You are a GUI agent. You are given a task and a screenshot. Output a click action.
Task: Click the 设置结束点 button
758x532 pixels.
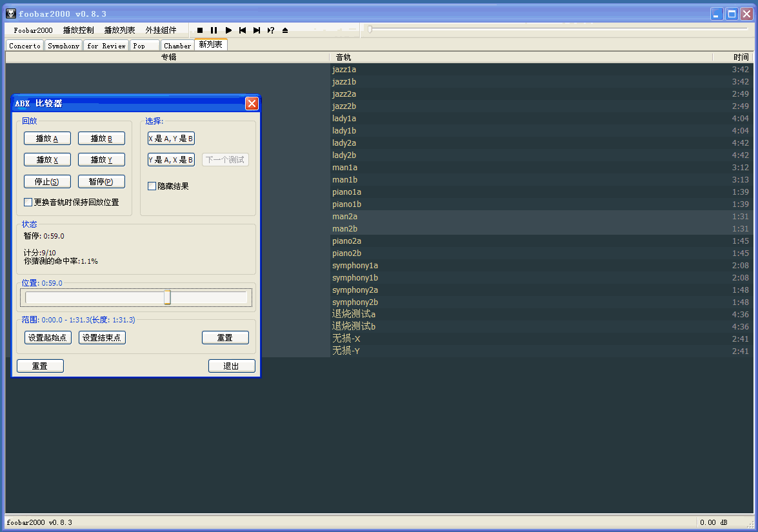(x=102, y=338)
